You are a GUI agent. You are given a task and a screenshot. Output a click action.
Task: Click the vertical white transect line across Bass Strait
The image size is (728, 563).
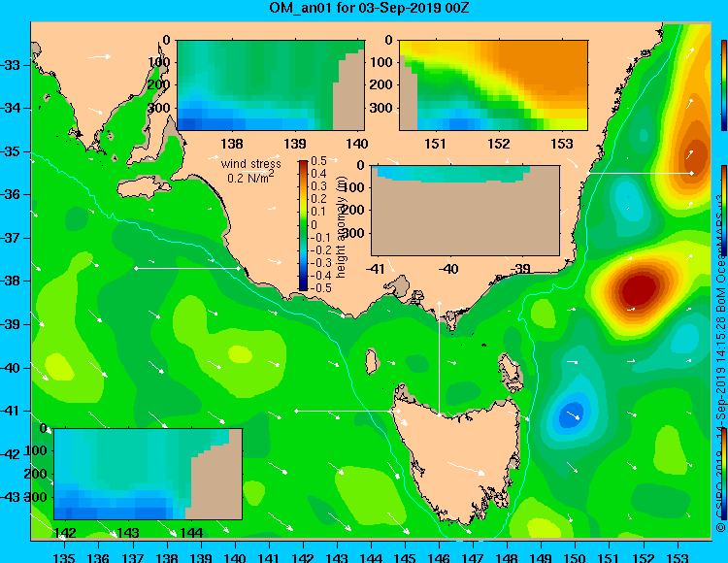pos(439,359)
